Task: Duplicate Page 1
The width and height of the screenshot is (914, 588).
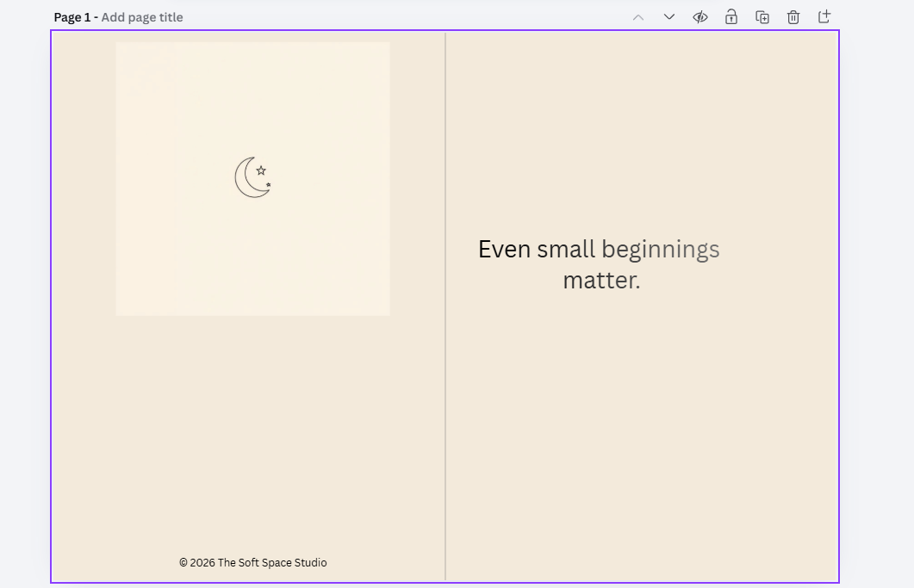Action: click(x=762, y=16)
